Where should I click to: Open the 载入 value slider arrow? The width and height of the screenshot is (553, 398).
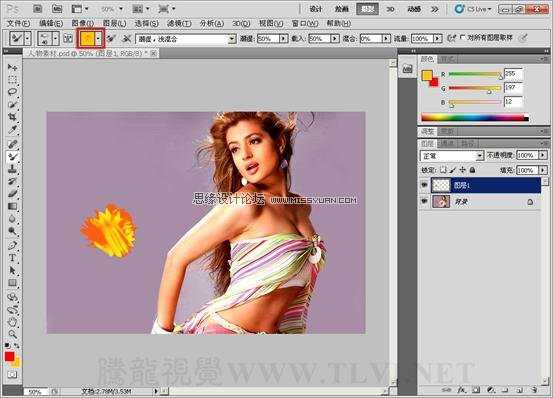335,38
